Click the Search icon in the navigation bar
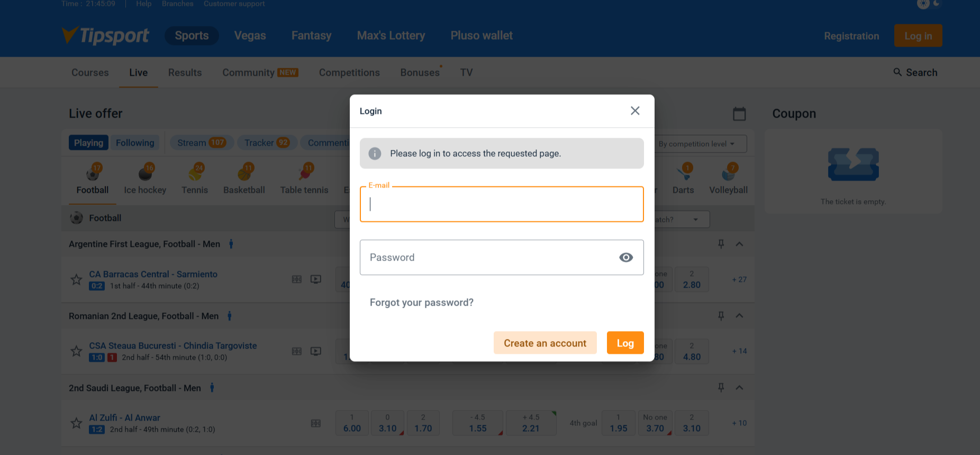Image resolution: width=980 pixels, height=455 pixels. click(x=897, y=72)
